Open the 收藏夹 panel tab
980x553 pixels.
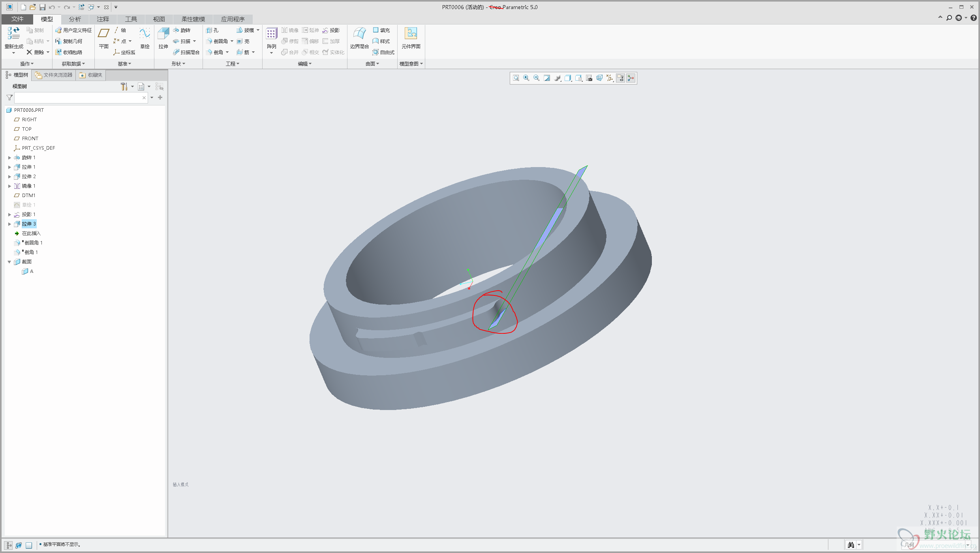pos(91,75)
